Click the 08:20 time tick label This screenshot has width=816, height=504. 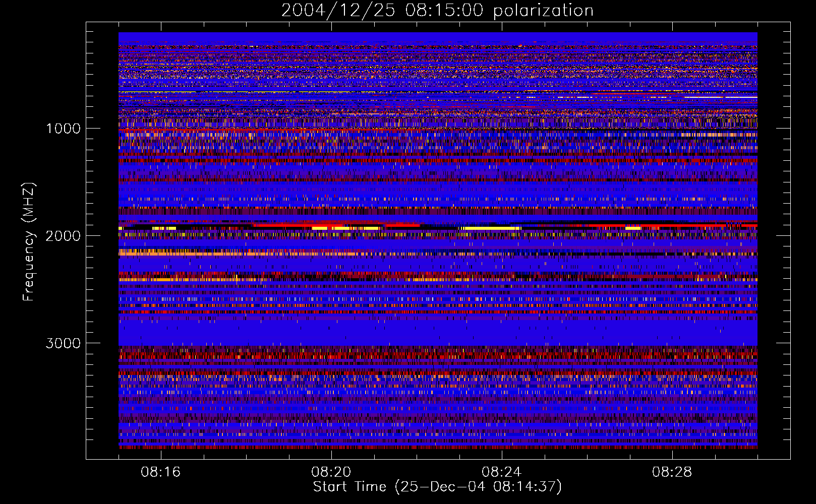(331, 472)
